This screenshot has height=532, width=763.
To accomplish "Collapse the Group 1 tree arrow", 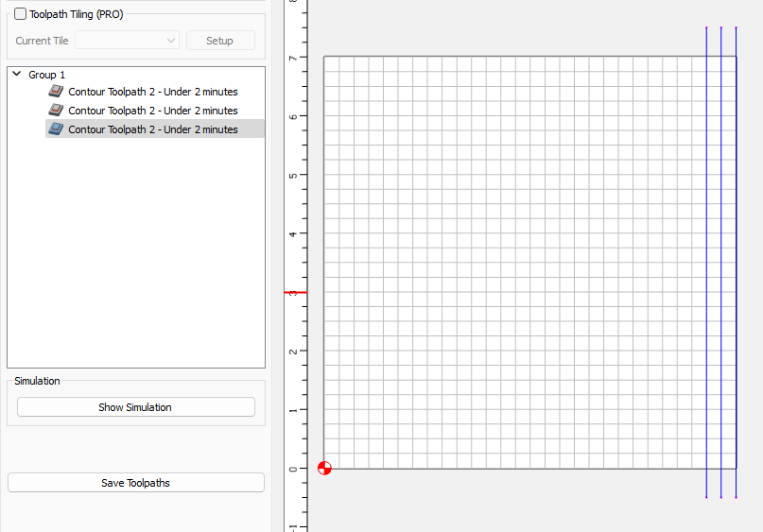I will [x=17, y=74].
